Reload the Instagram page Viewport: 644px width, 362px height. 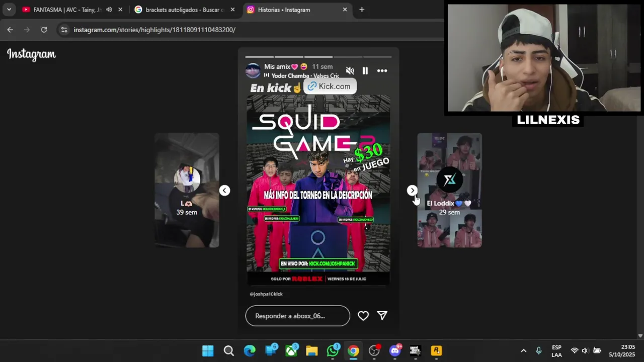(x=44, y=30)
